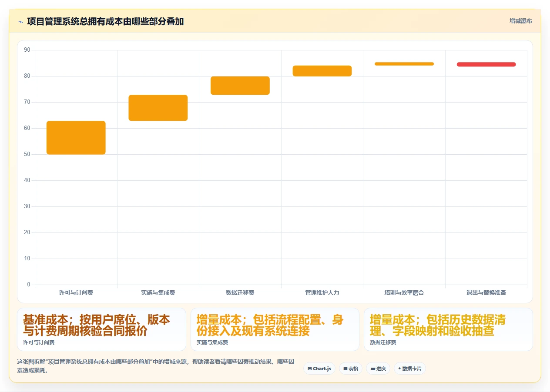Click the thin orange 培训与效率磨合 bar
The width and height of the screenshot is (550, 392).
coord(404,64)
